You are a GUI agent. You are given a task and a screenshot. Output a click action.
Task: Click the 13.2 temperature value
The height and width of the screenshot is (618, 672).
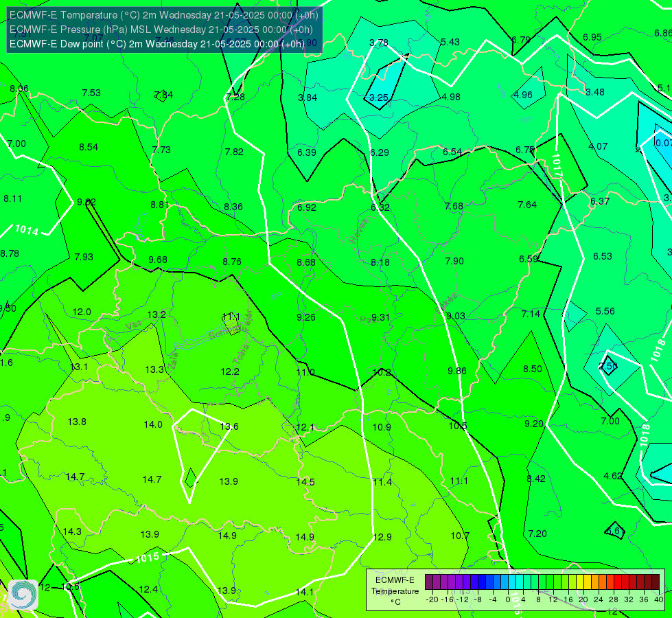157,314
